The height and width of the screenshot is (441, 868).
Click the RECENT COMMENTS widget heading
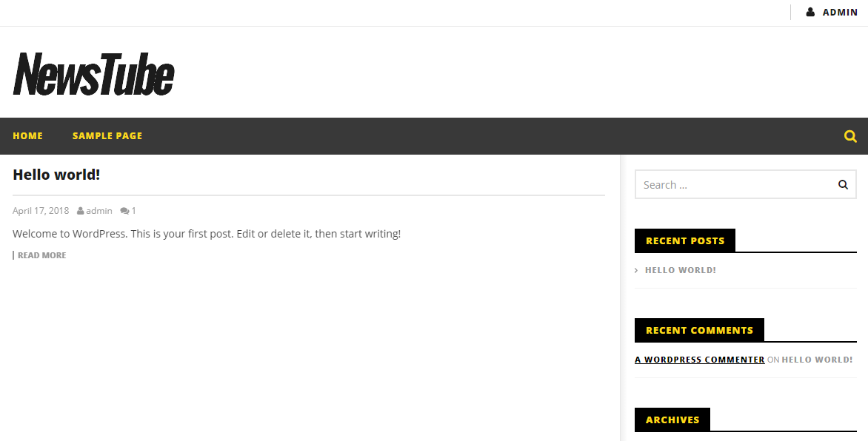[699, 330]
